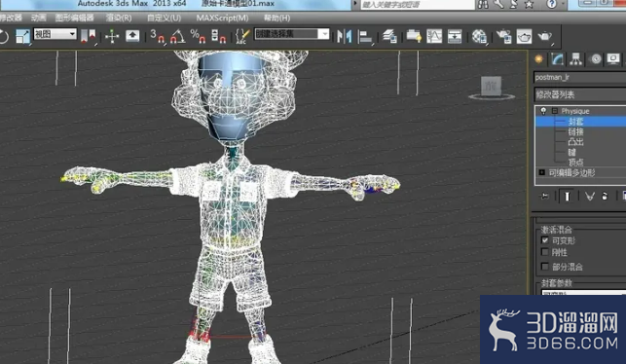Click the Select and Rotate tool icon
Image resolution: width=626 pixels, height=364 pixels.
click(x=4, y=36)
